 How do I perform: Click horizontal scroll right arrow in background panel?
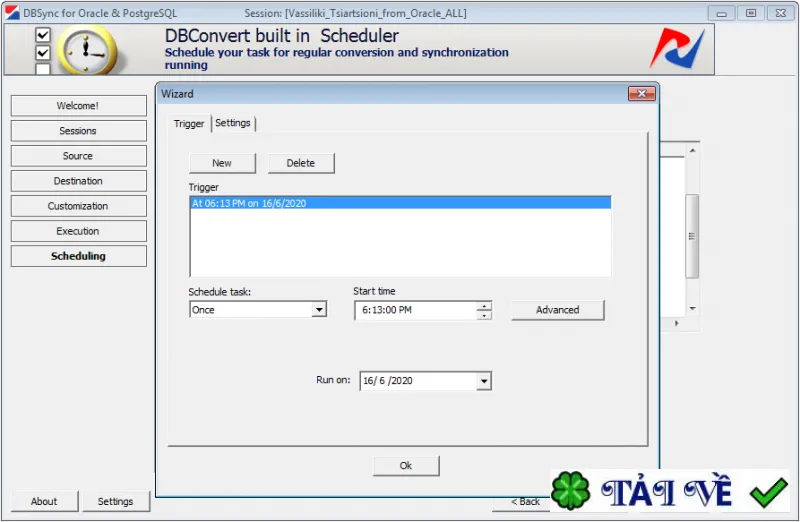tap(677, 323)
